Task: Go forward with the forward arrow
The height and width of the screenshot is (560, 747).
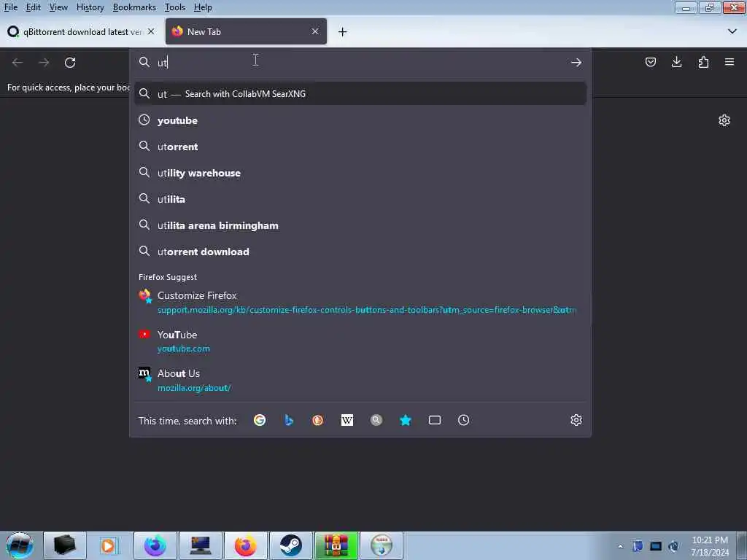Action: pyautogui.click(x=44, y=63)
